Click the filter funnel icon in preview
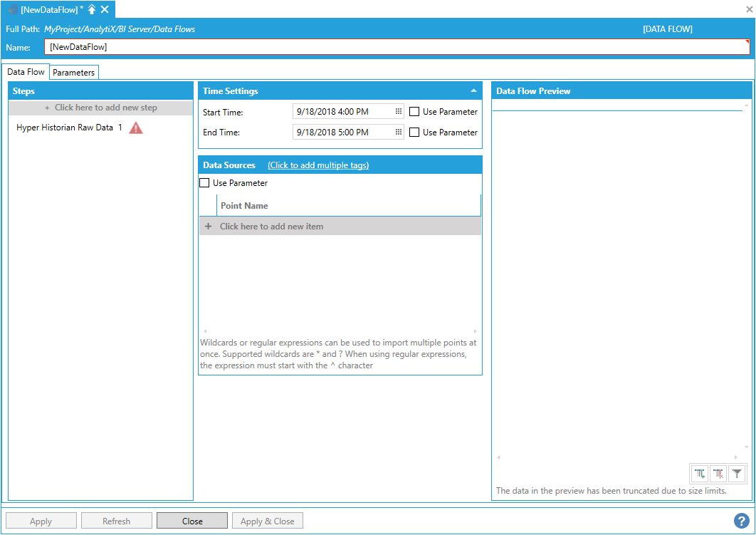The image size is (756, 535). [737, 473]
